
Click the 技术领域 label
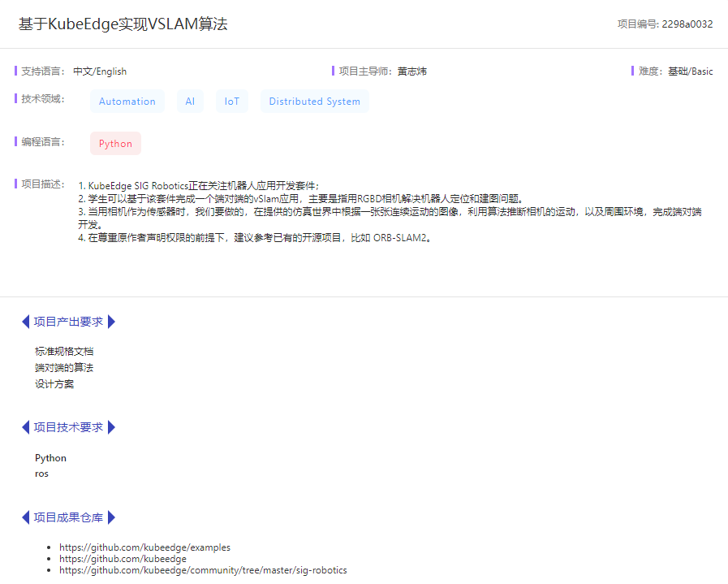[43, 98]
